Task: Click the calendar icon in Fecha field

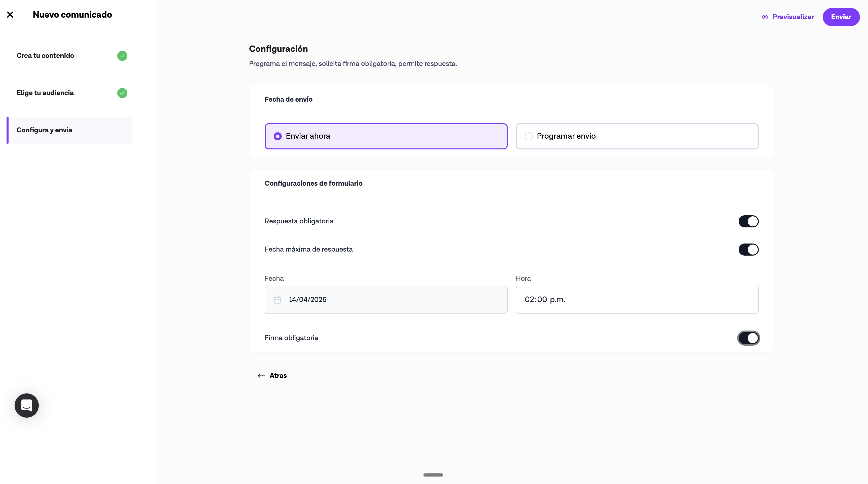Action: coord(277,300)
